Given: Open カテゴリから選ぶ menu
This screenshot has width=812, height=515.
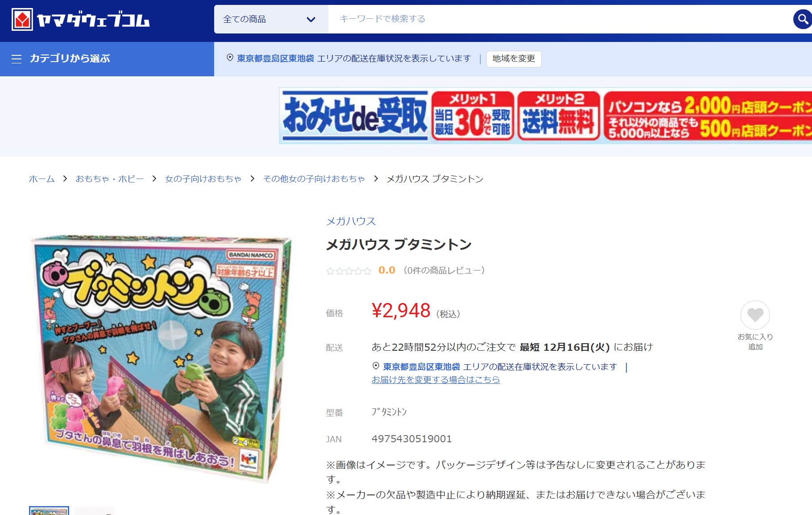Looking at the screenshot, I should [70, 58].
